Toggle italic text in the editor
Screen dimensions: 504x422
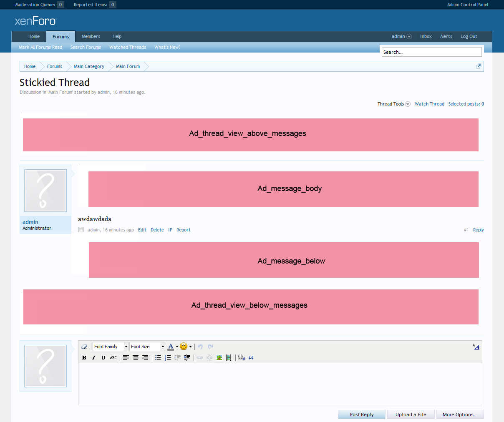[93, 357]
